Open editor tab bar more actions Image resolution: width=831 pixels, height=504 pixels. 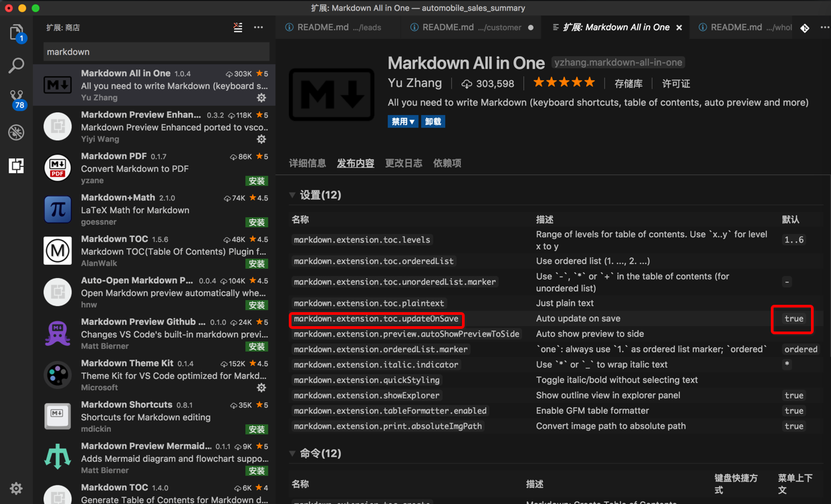point(824,27)
